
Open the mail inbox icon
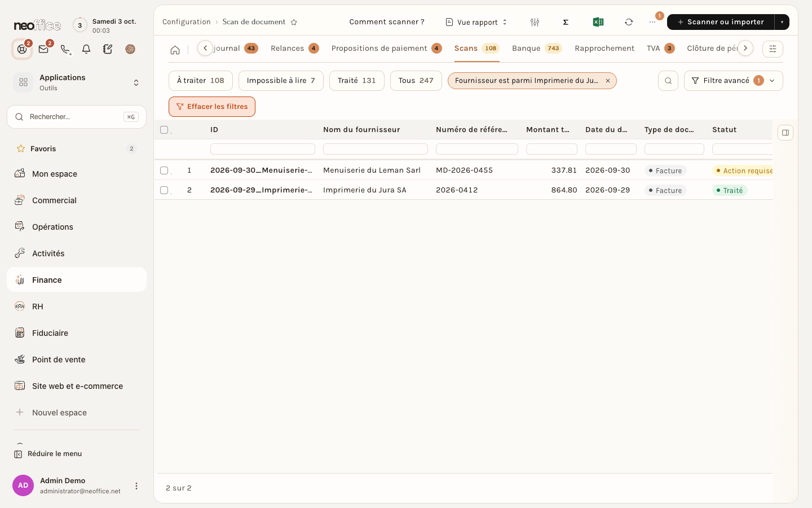(43, 49)
